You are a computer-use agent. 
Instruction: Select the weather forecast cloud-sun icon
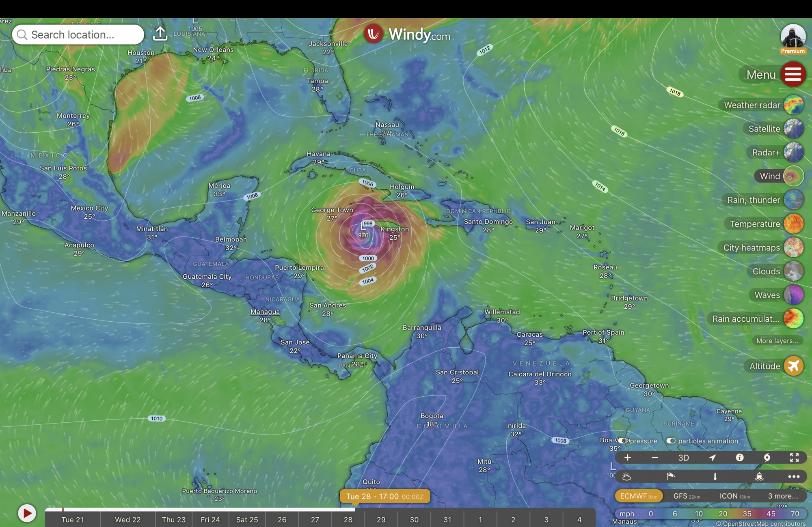[x=626, y=476]
